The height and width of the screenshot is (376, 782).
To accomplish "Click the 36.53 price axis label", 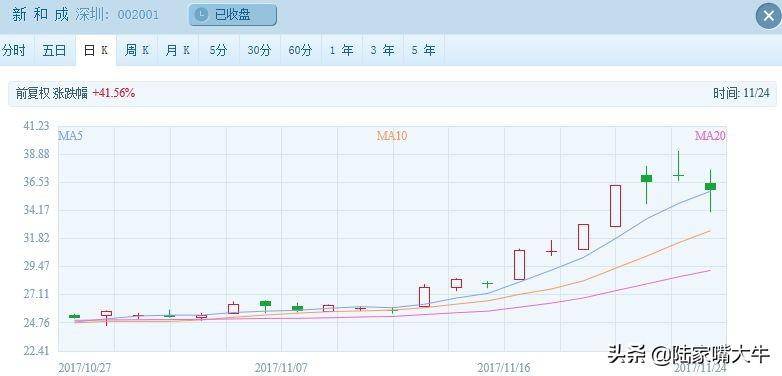I will (x=36, y=182).
